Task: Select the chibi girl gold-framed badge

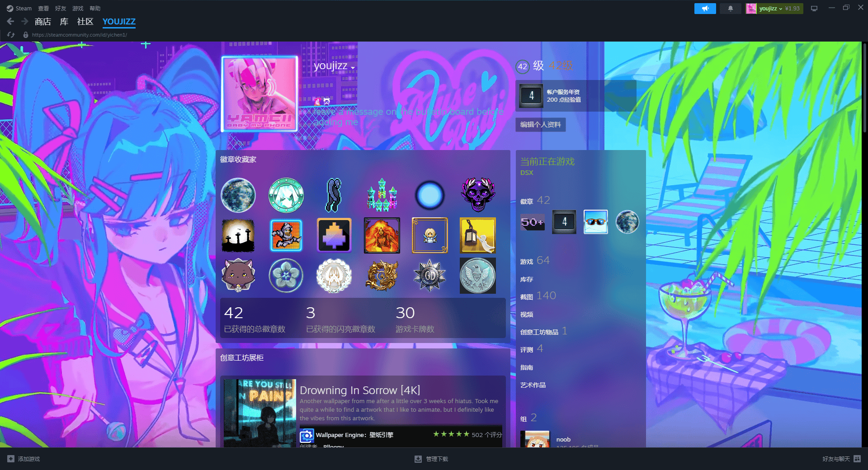Action: 430,235
